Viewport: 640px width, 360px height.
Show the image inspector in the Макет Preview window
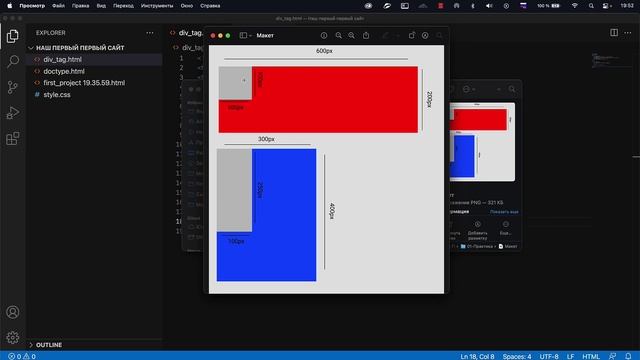[x=324, y=36]
